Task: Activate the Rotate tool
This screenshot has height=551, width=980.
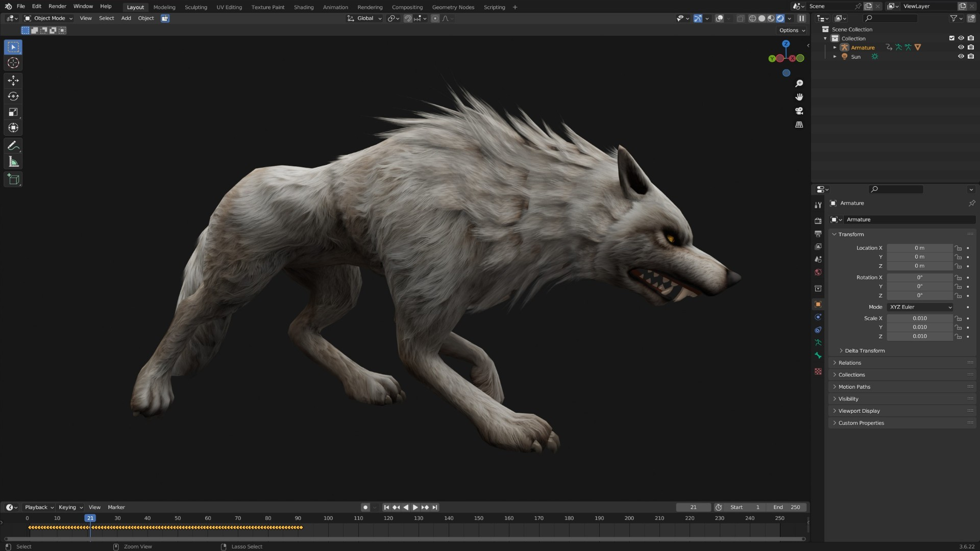Action: click(13, 96)
